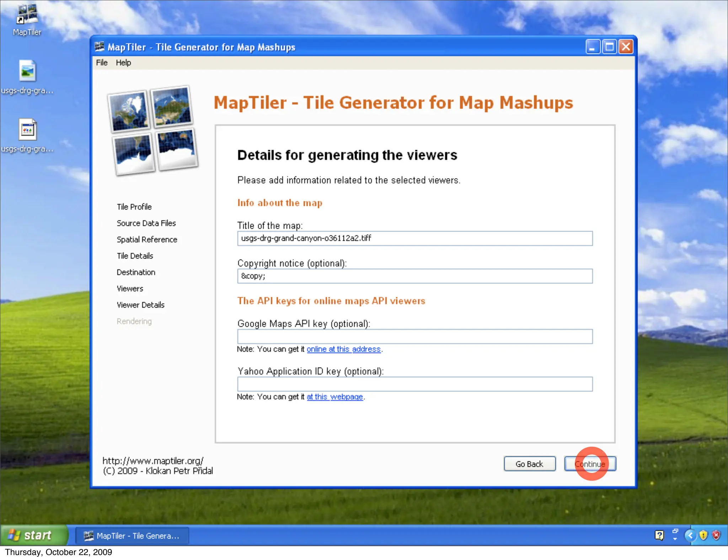Open the Help menu
728x560 pixels.
click(123, 63)
